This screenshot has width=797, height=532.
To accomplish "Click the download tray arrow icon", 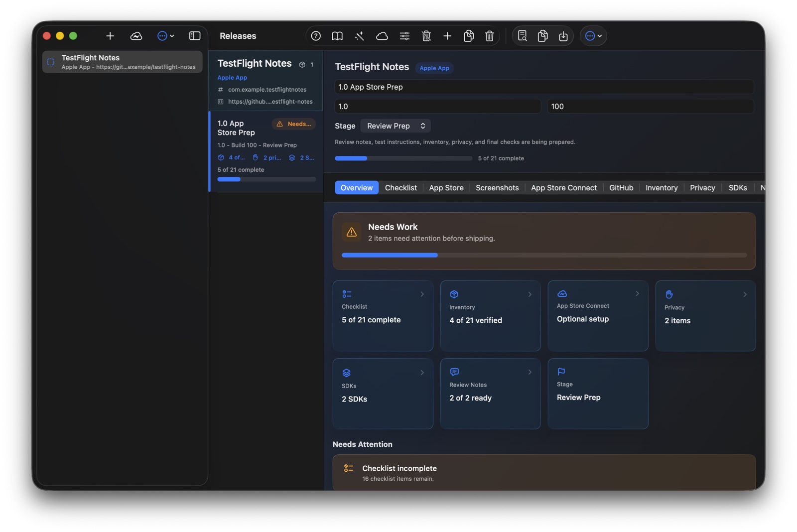I will [x=563, y=36].
